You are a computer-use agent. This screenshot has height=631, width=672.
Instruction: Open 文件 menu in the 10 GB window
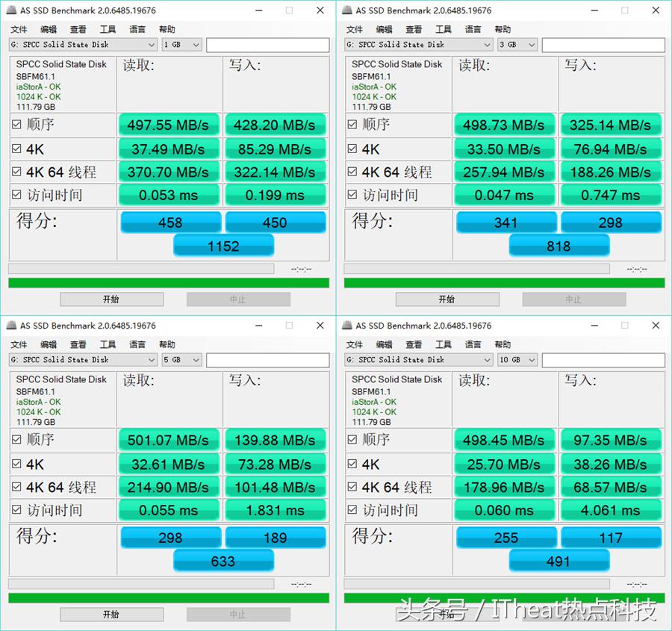point(355,344)
